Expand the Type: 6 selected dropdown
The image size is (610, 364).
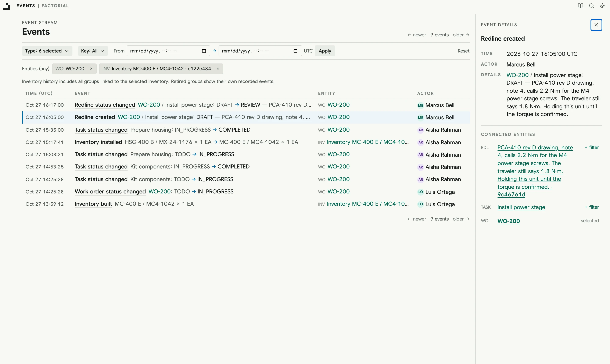pyautogui.click(x=47, y=51)
